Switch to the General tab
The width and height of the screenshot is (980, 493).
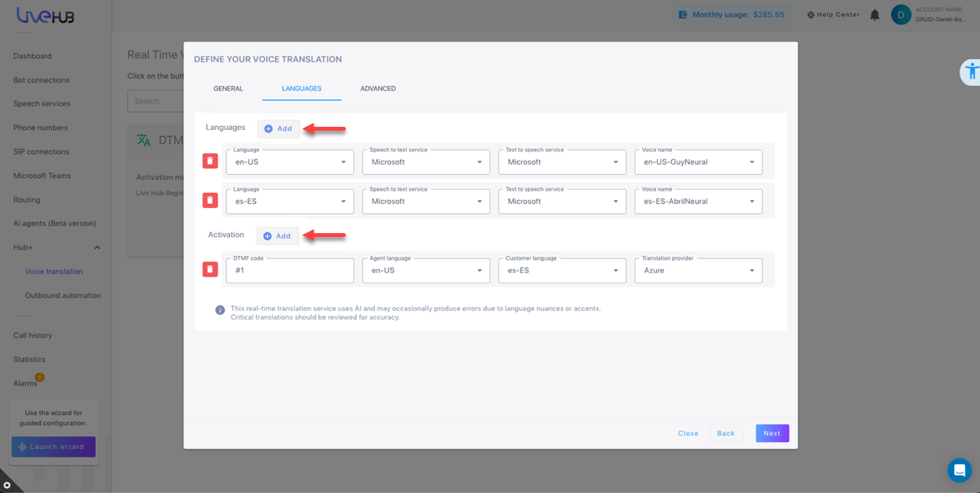228,89
